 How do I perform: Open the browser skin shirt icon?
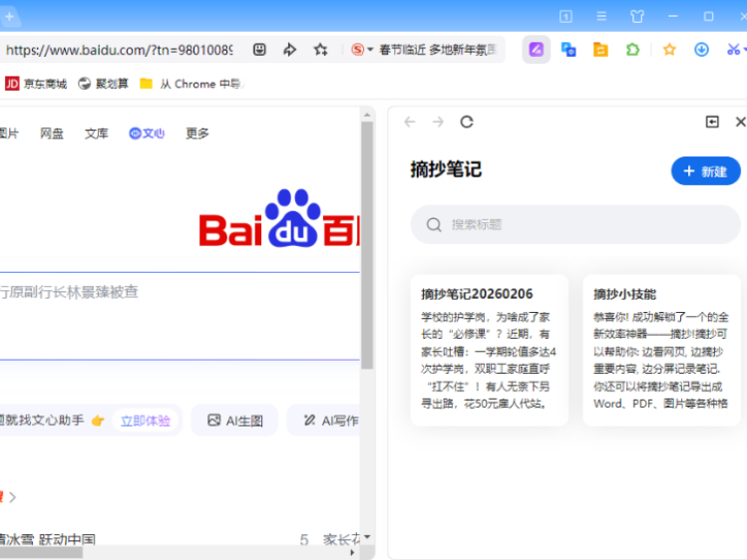(637, 16)
